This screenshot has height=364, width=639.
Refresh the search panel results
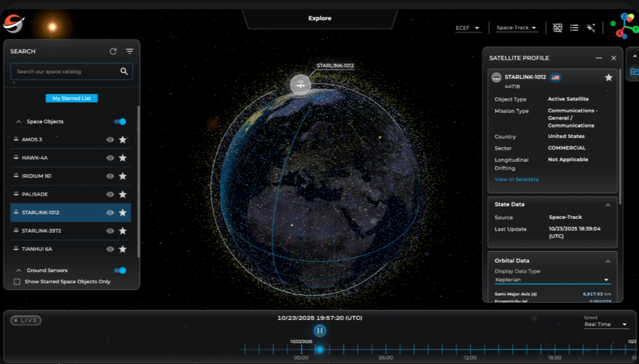[x=113, y=51]
